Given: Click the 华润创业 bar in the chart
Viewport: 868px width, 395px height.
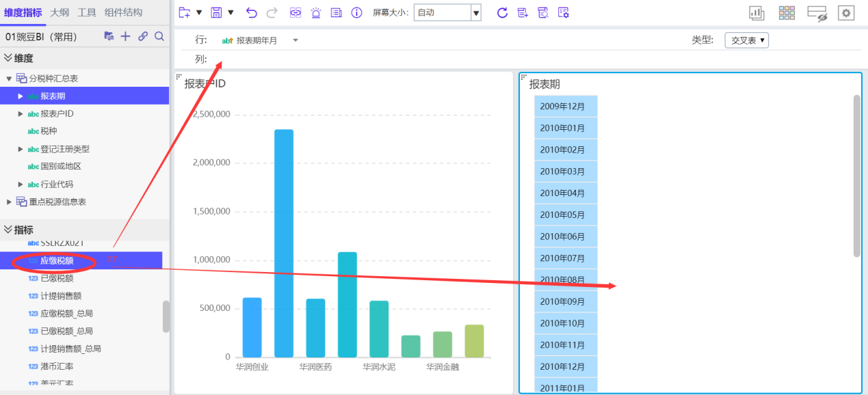Looking at the screenshot, I should (x=252, y=327).
